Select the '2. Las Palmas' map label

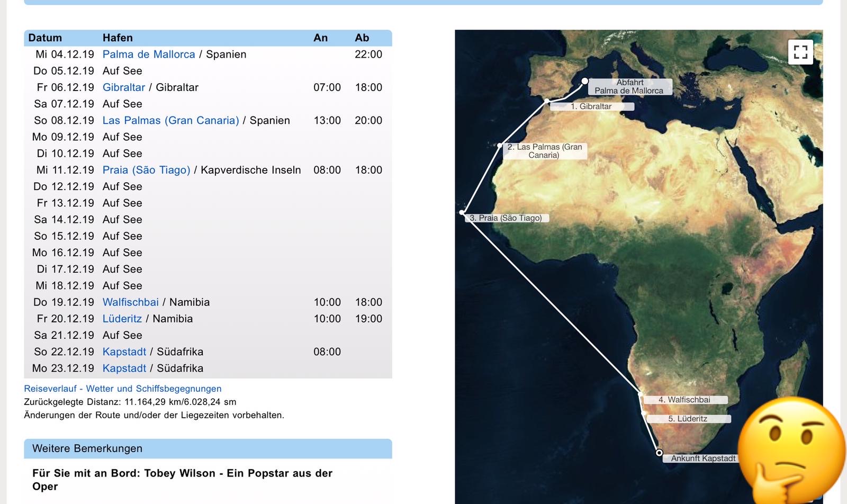click(x=544, y=151)
